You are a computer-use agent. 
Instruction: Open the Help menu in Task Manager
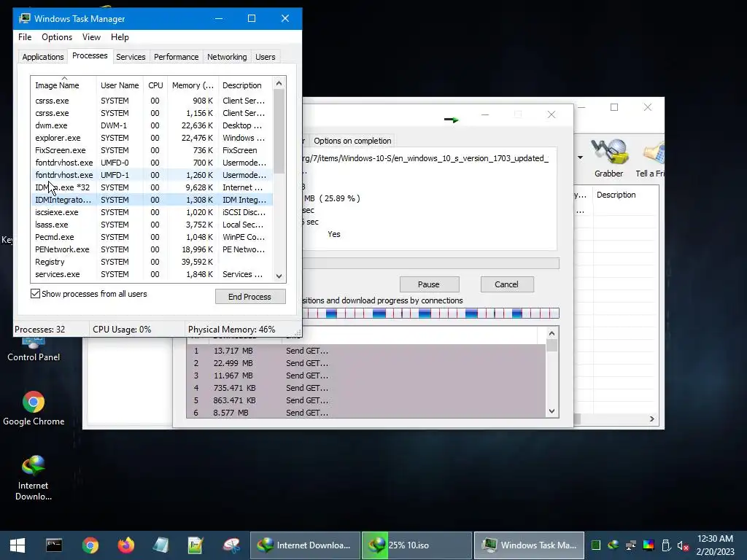(x=120, y=37)
